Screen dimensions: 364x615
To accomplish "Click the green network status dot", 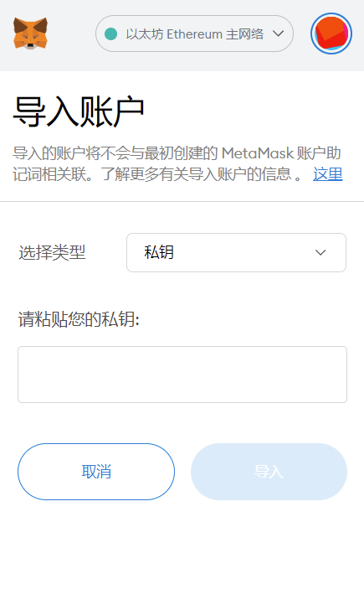I will 111,34.
